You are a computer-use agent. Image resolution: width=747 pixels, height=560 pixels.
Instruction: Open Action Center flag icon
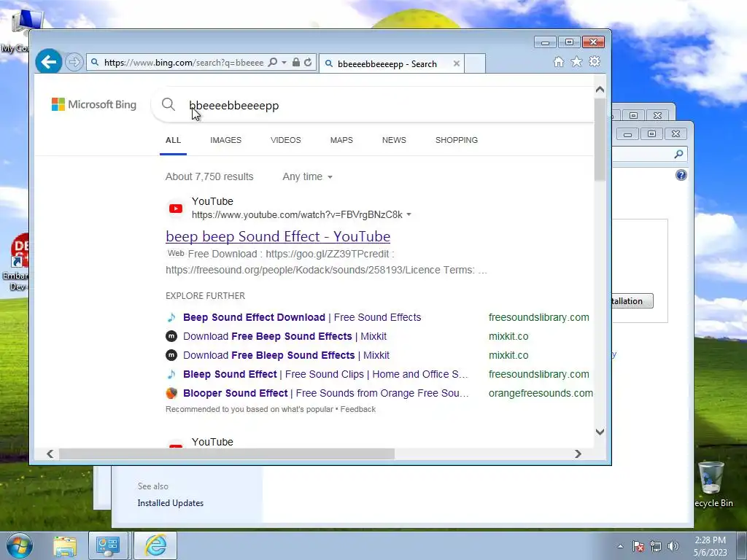point(638,546)
